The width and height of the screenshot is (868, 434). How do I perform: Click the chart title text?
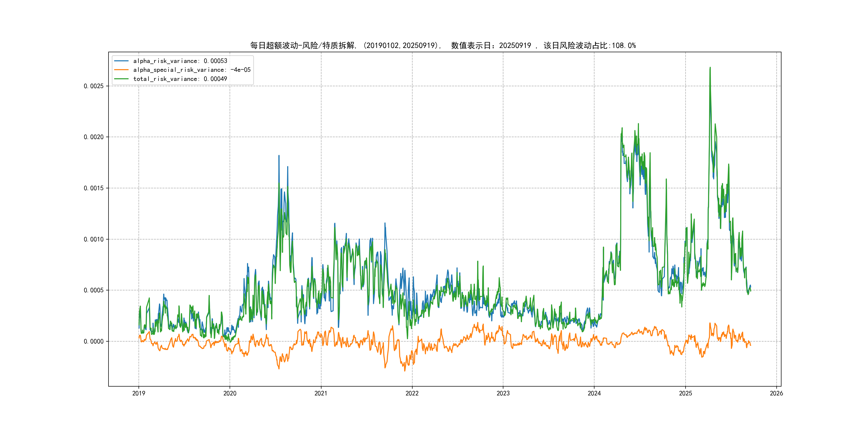pos(443,46)
